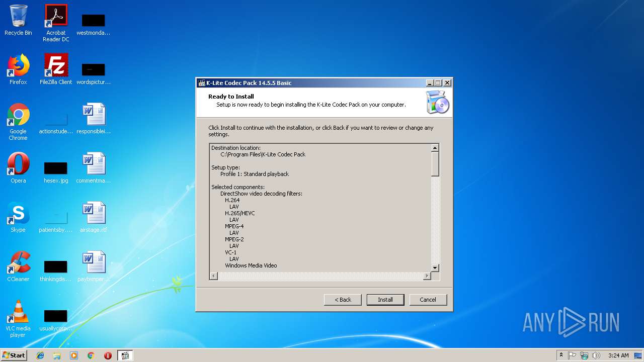Click the installer title bar icon
Screen dimensions: 644x362
202,83
